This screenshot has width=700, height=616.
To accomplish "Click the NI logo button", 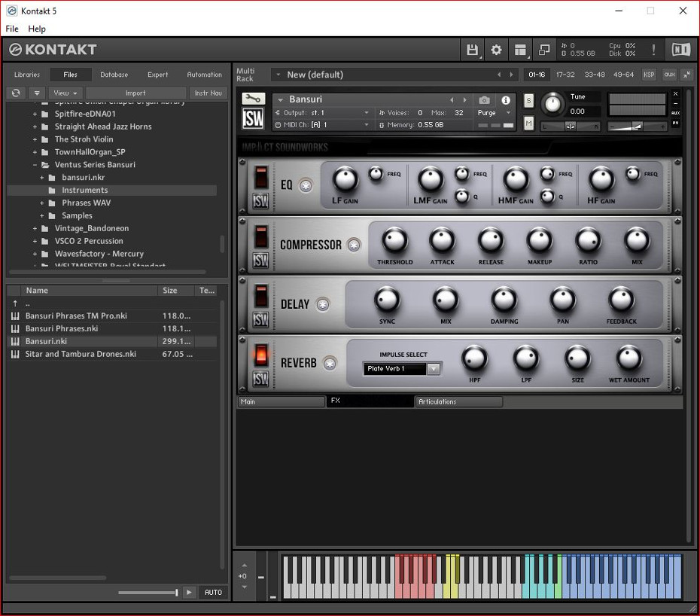I will coord(681,50).
